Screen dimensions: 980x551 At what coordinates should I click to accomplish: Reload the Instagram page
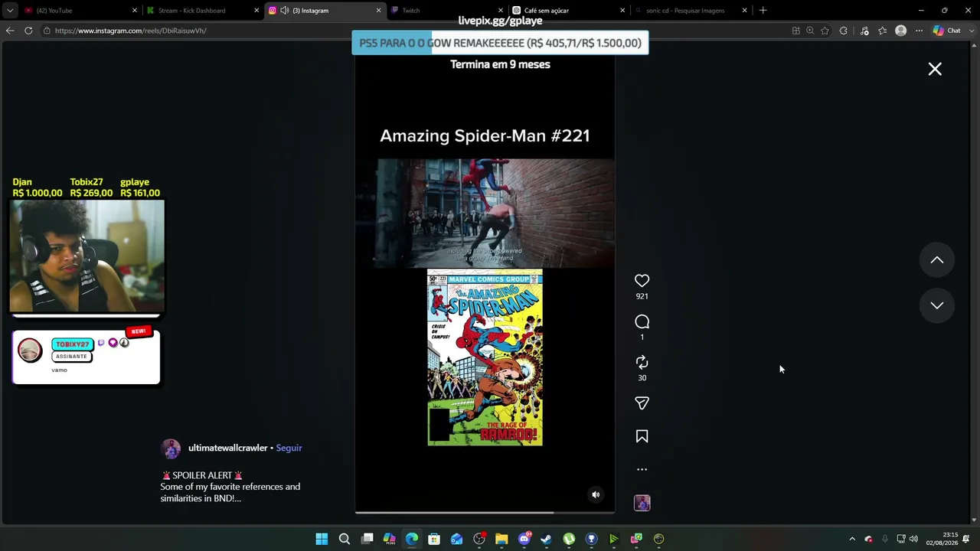tap(28, 31)
